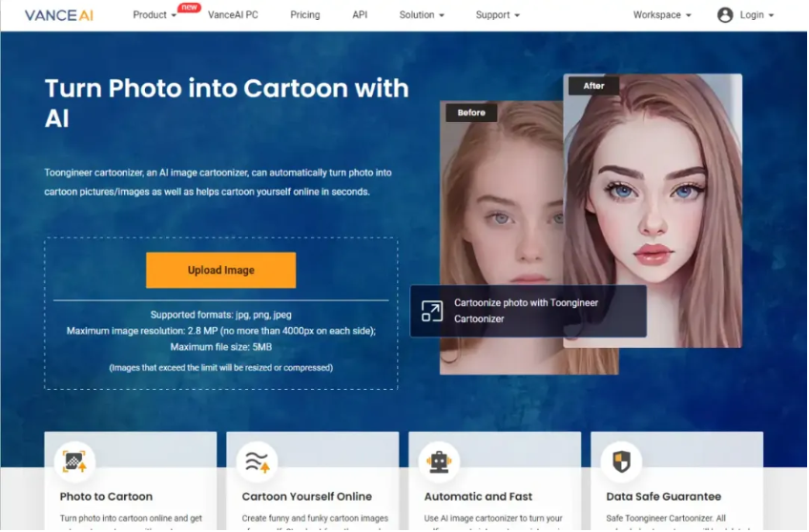Click the Cartoon Yourself Online icon
The height and width of the screenshot is (532, 809).
[x=257, y=461]
